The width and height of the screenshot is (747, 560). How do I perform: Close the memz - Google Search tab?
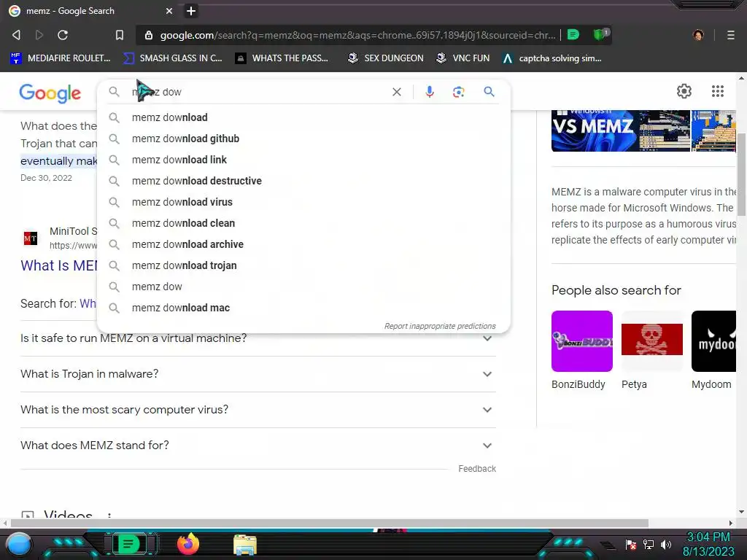[x=169, y=11]
